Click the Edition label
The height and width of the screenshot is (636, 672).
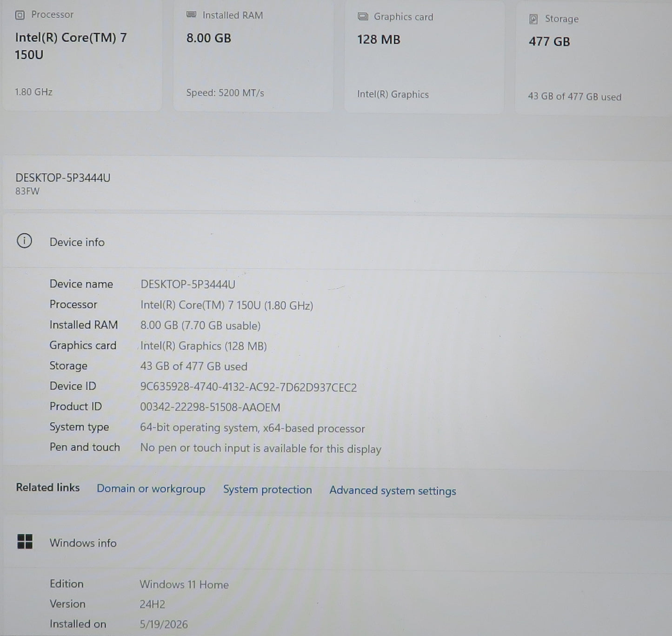[67, 584]
